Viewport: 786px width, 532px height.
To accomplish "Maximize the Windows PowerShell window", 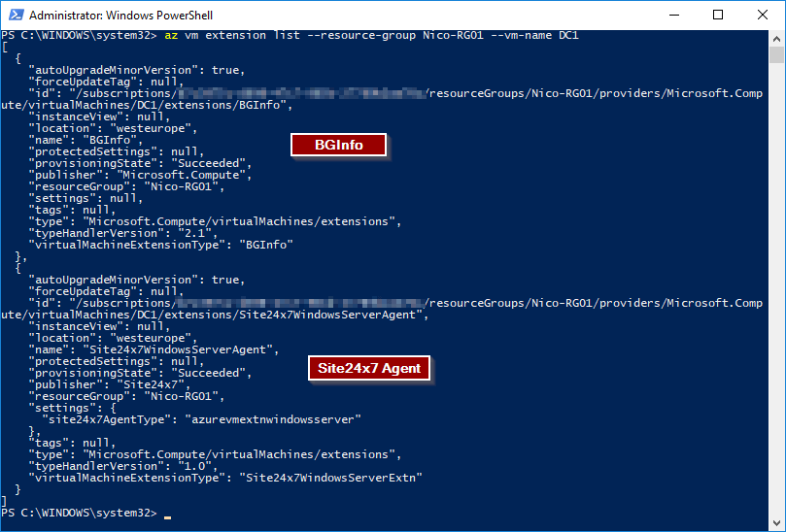I will pos(718,15).
